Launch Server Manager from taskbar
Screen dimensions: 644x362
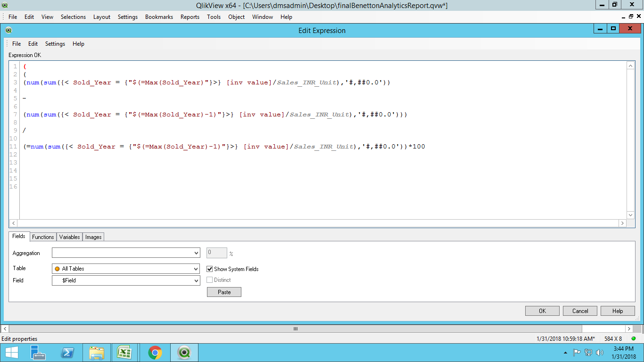[38, 353]
